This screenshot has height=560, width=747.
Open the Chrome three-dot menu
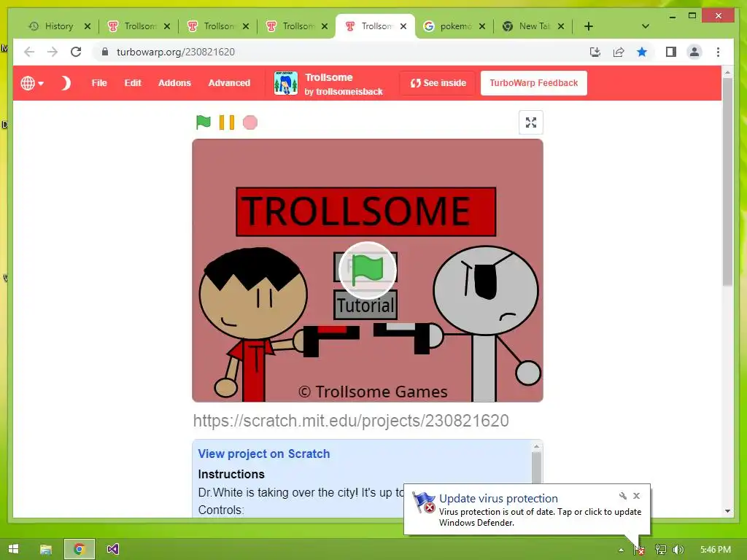[718, 52]
